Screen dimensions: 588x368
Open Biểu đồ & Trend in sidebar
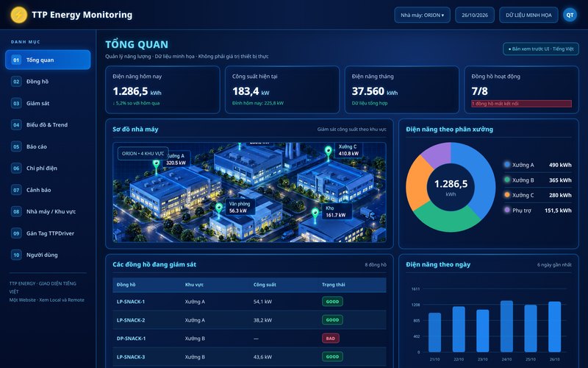[48, 124]
